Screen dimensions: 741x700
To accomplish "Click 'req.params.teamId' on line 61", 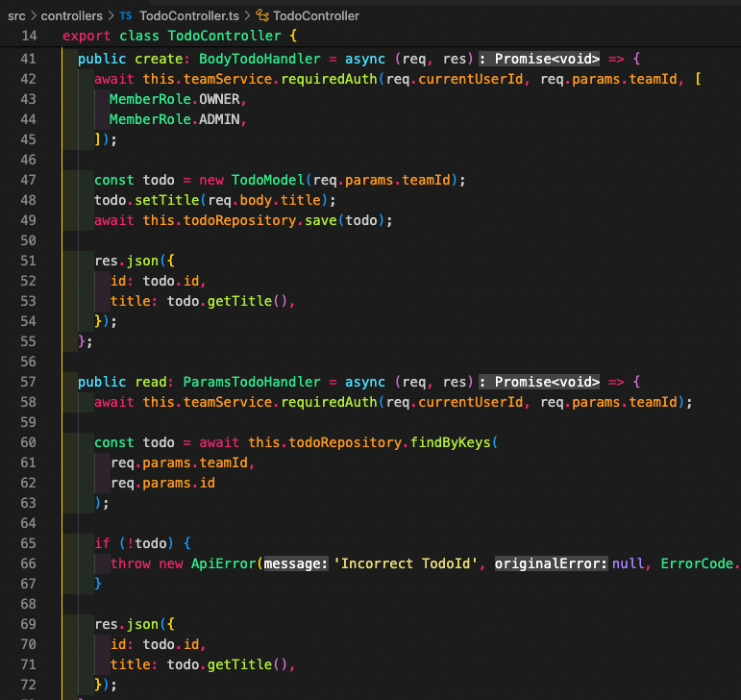I will point(179,462).
